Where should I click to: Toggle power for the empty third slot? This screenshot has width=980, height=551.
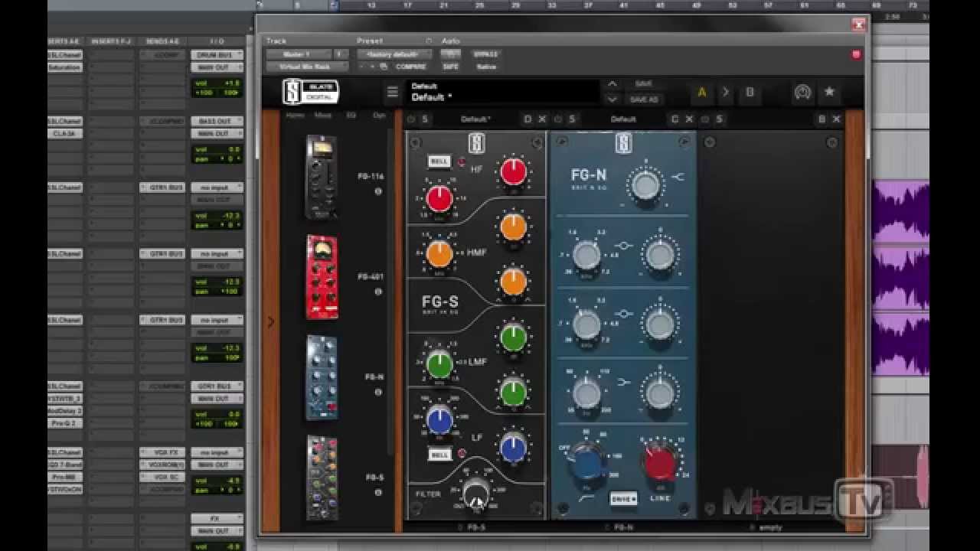pyautogui.click(x=705, y=119)
